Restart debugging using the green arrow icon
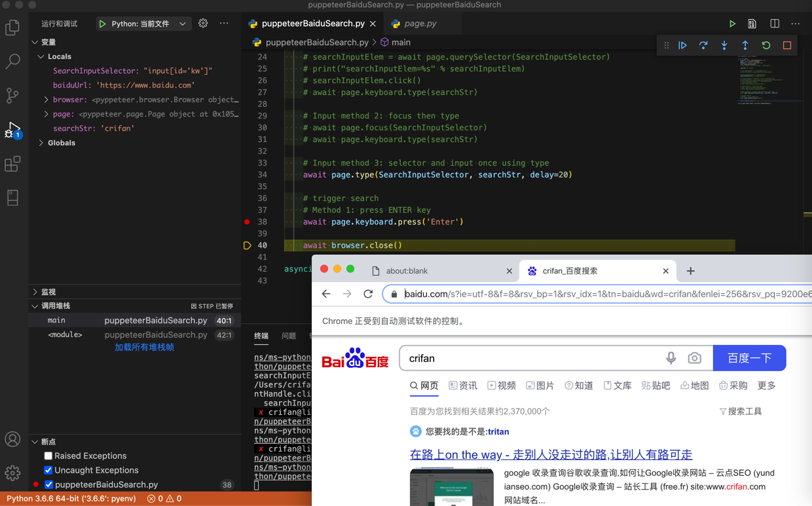The width and height of the screenshot is (812, 506). (x=766, y=46)
